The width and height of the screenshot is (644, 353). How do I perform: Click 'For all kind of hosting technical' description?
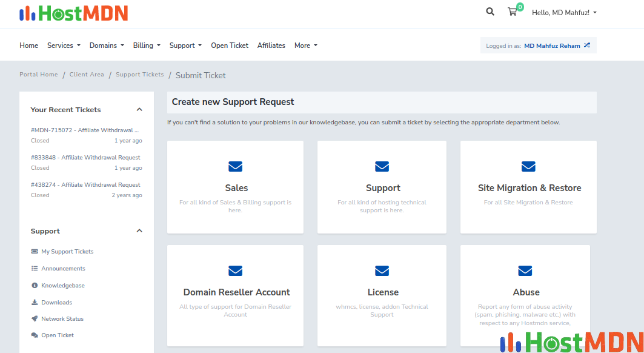pos(382,206)
